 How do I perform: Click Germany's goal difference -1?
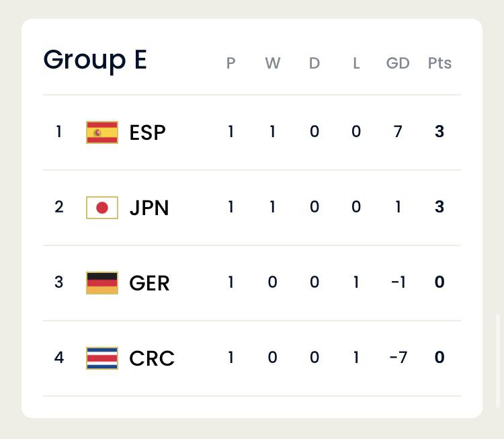click(398, 282)
